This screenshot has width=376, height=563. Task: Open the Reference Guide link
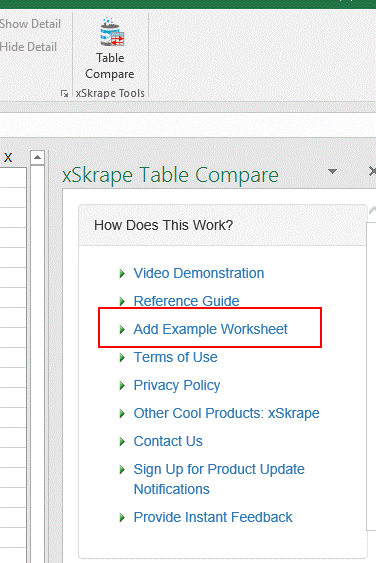[186, 301]
